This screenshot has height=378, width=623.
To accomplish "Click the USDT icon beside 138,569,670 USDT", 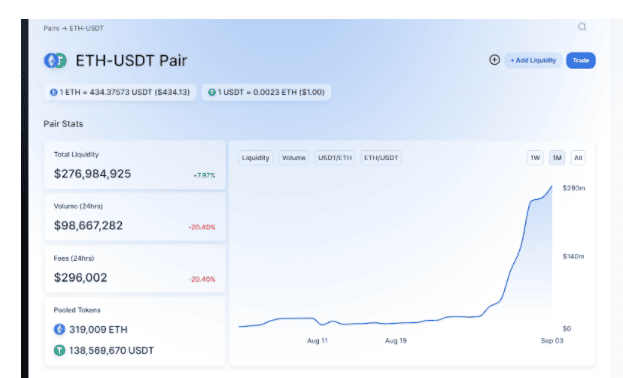I will point(60,350).
